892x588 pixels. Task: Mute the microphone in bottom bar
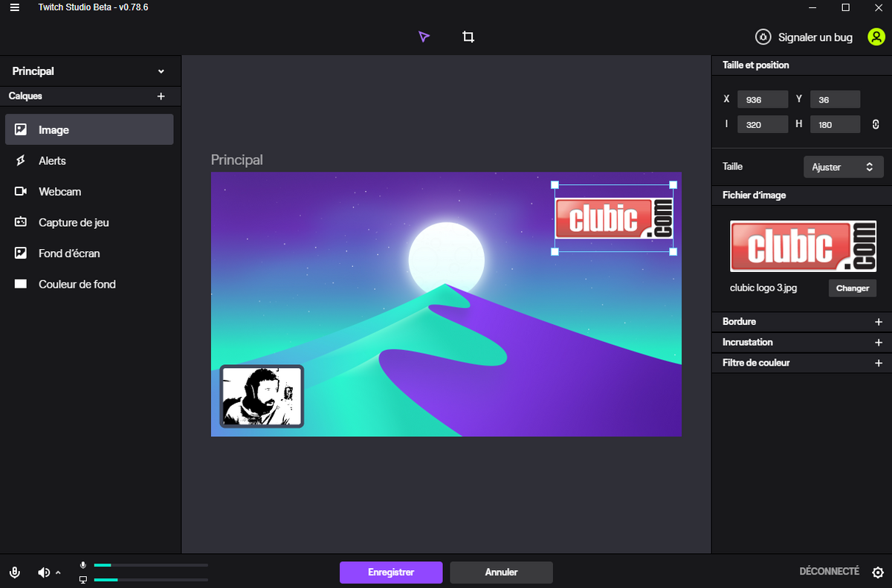coord(14,572)
